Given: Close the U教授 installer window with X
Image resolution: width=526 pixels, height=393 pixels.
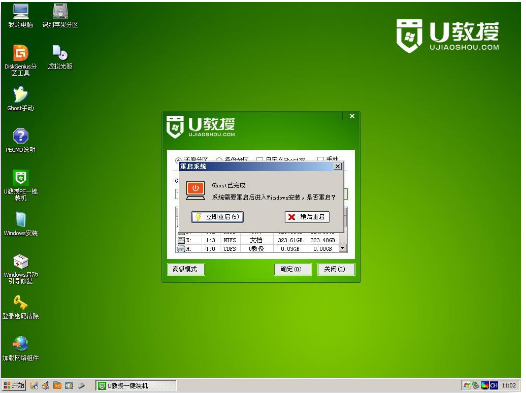Looking at the screenshot, I should tap(352, 116).
